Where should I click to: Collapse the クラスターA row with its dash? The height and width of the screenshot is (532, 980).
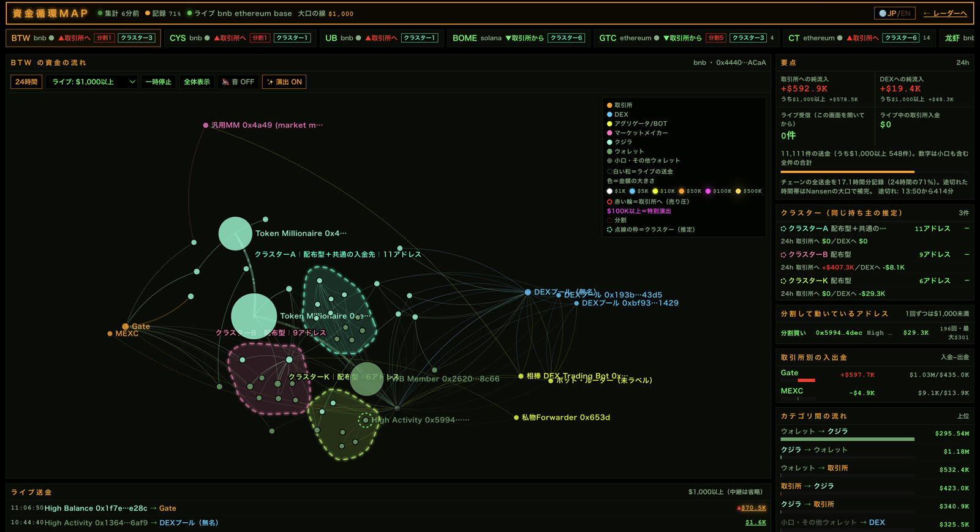click(967, 228)
